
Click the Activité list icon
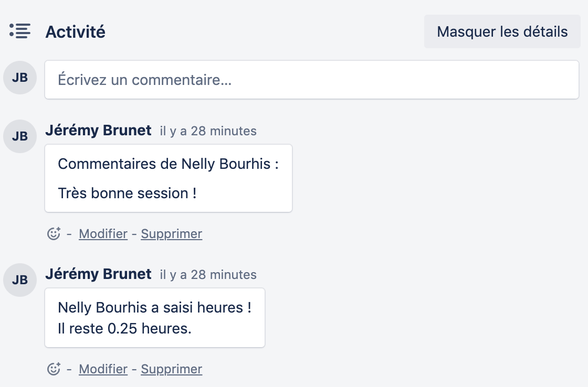20,31
